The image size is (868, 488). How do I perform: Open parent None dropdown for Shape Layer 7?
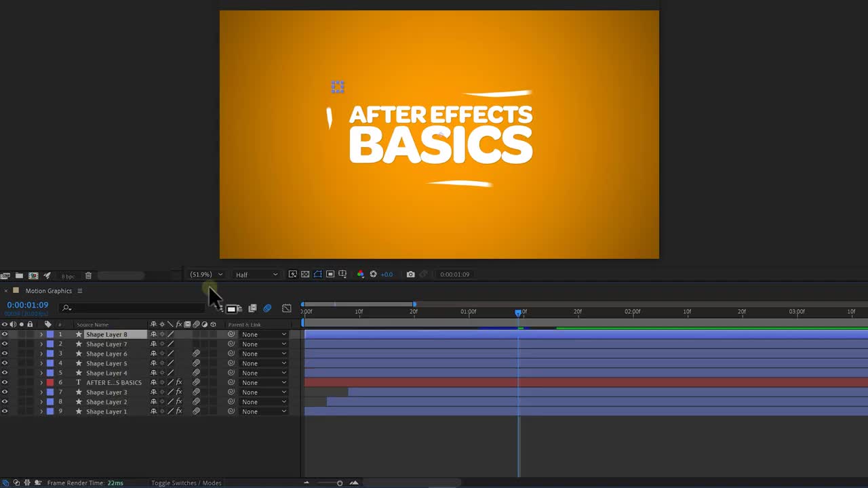(x=264, y=344)
